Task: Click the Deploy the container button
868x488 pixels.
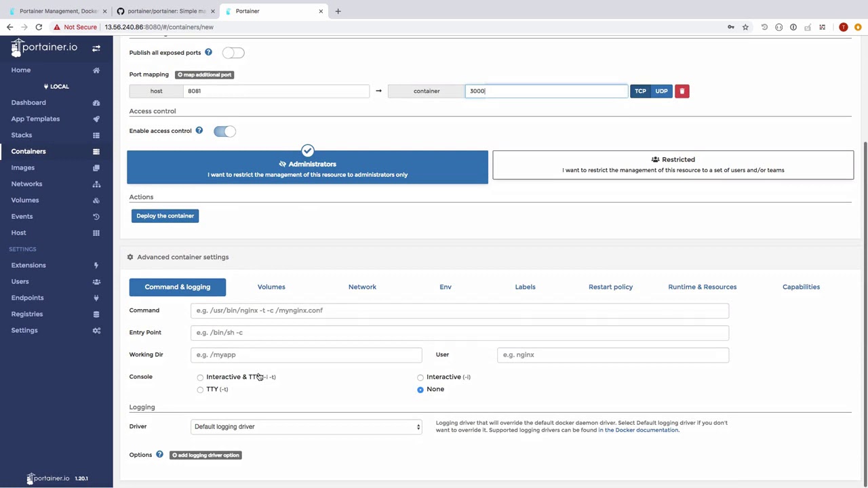Action: (165, 216)
